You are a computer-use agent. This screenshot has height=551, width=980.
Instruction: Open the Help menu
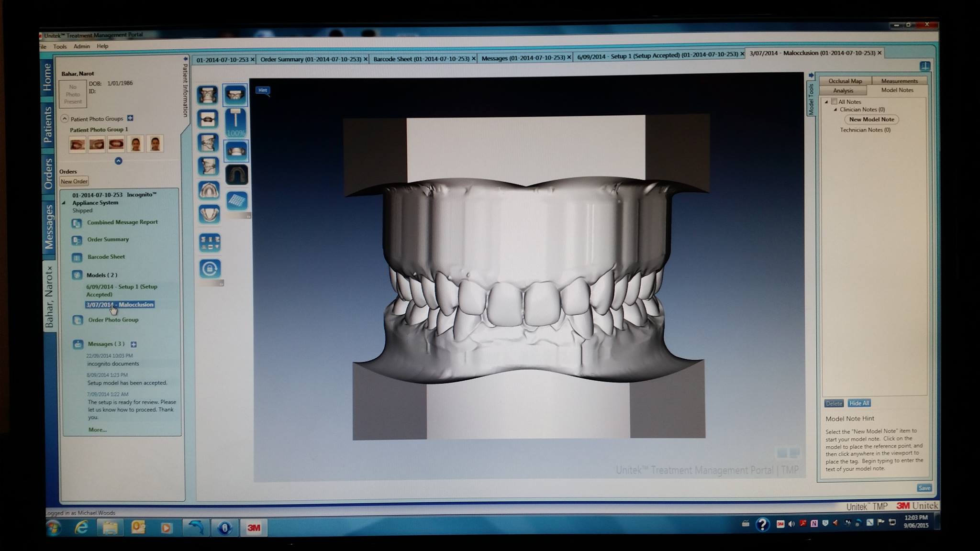tap(102, 46)
